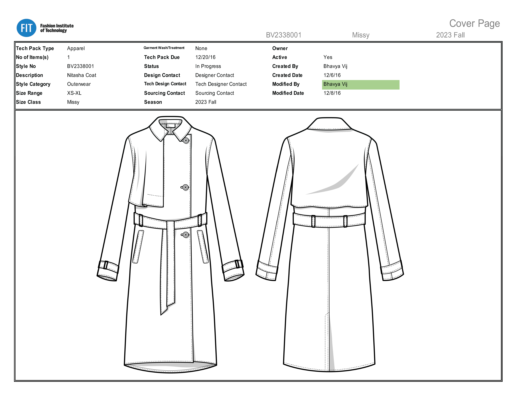Select Season value '2023 Fall' in table
This screenshot has width=532, height=399.
(206, 102)
